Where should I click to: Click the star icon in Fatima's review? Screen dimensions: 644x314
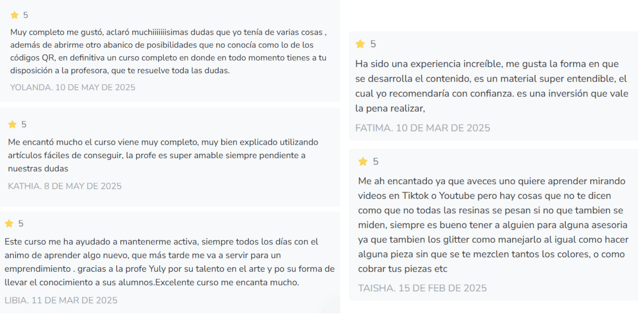pyautogui.click(x=360, y=44)
